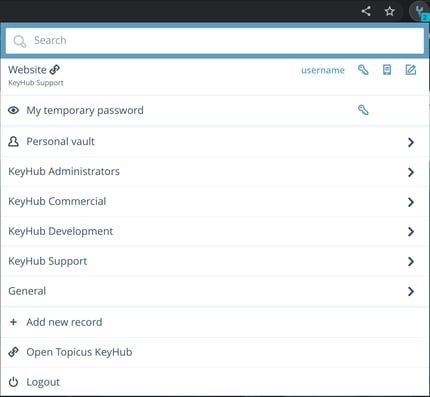
Task: Click the share icon in browser toolbar
Action: pyautogui.click(x=366, y=11)
